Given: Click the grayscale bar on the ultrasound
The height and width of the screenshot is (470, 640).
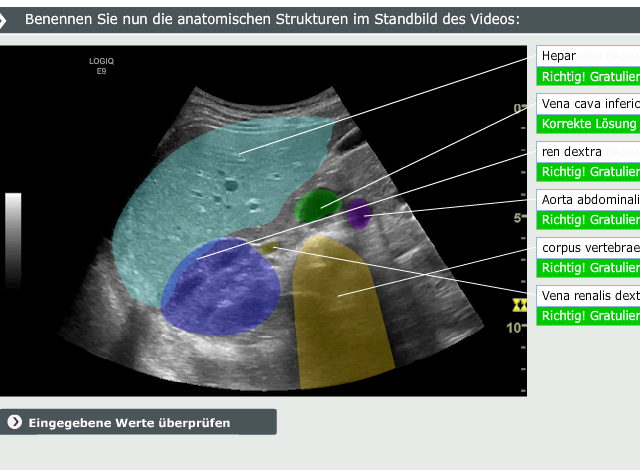Looking at the screenshot, I should (13, 240).
